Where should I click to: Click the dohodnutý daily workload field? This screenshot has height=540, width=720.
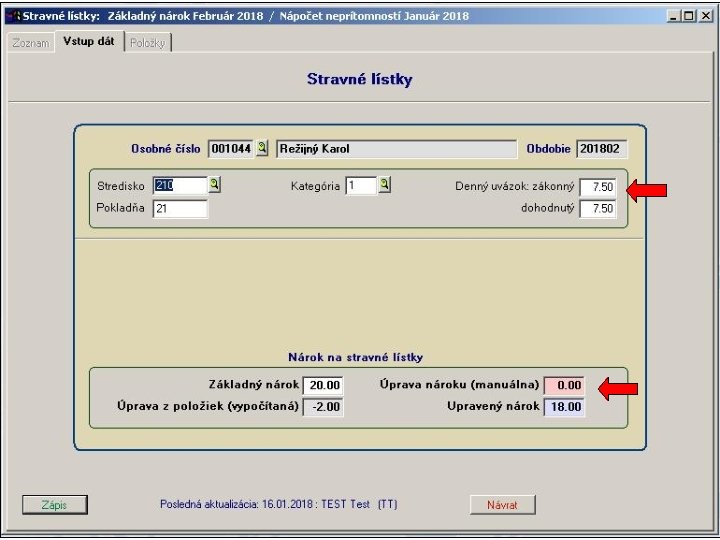[597, 209]
